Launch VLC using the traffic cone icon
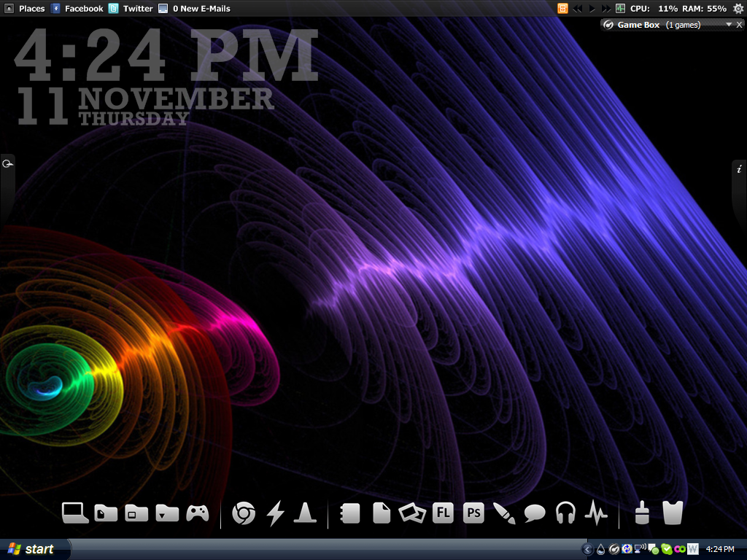 [x=305, y=513]
